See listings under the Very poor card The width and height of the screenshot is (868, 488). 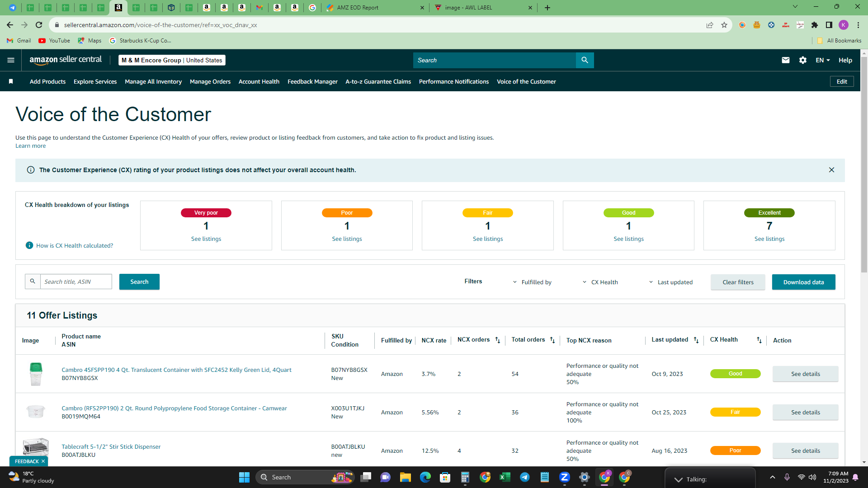[x=206, y=239]
